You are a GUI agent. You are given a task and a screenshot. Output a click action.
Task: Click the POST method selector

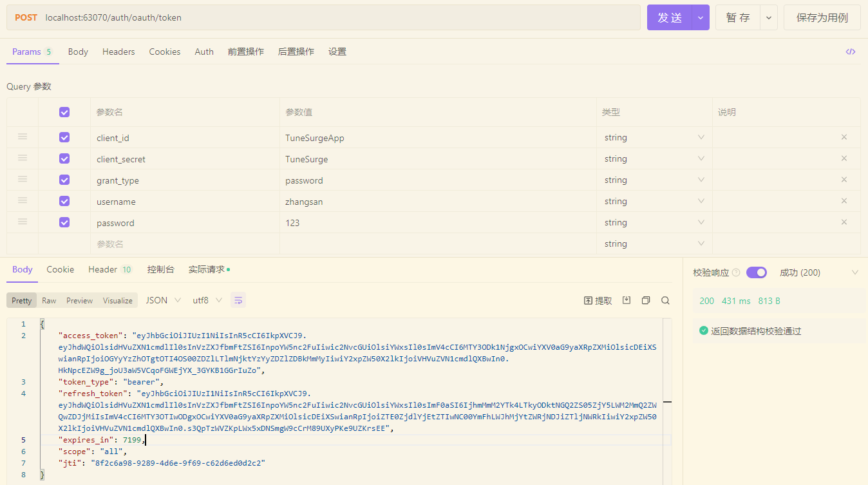[26, 18]
